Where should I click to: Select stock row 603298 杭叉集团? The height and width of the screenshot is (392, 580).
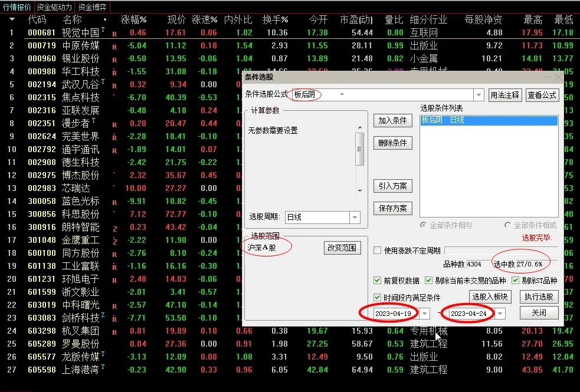(290, 331)
